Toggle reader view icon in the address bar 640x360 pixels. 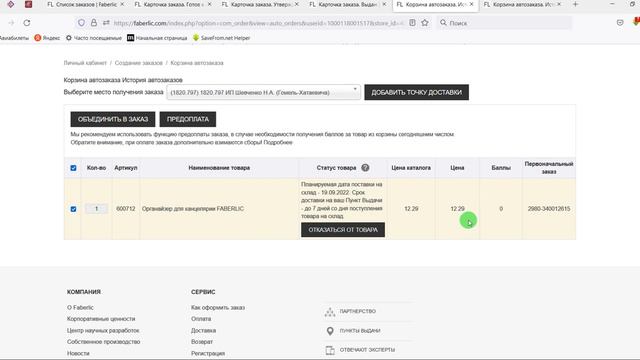(413, 23)
